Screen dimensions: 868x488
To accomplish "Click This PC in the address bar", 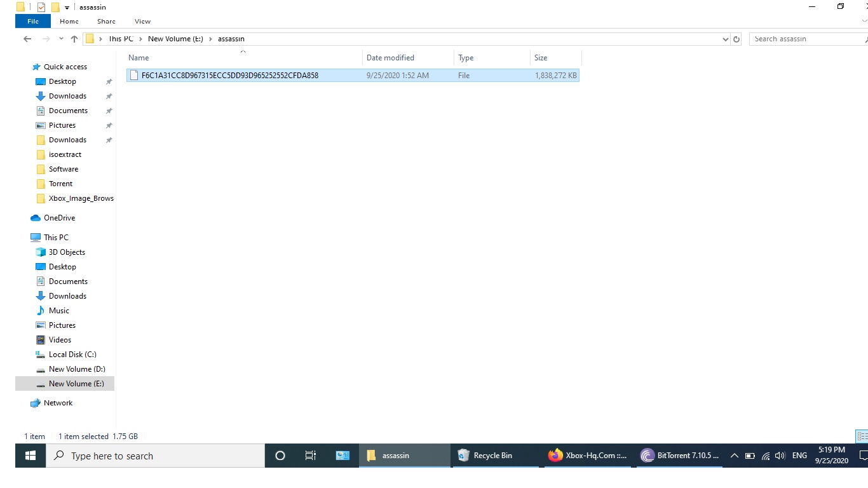I will pyautogui.click(x=121, y=39).
